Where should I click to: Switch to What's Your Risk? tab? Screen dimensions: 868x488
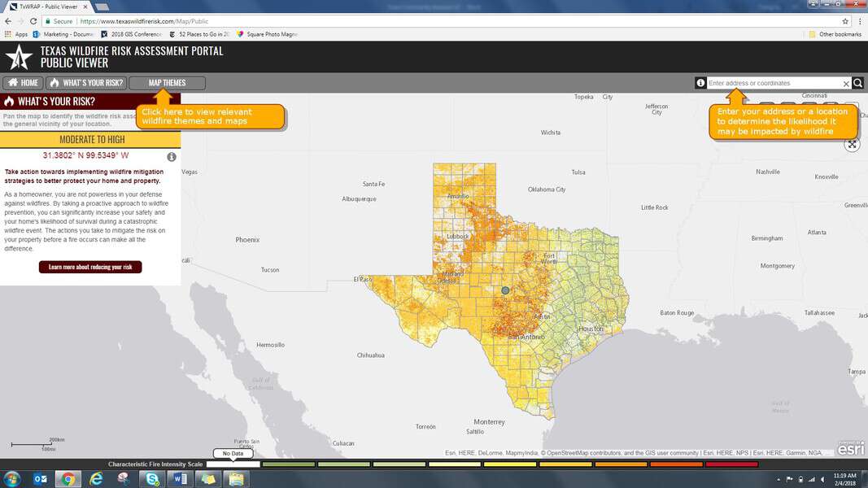(86, 83)
